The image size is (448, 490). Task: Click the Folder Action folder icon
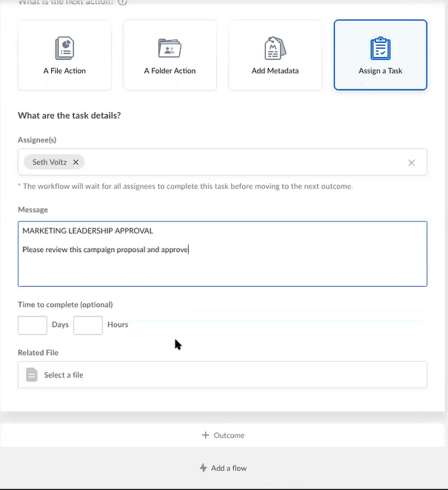(x=170, y=48)
